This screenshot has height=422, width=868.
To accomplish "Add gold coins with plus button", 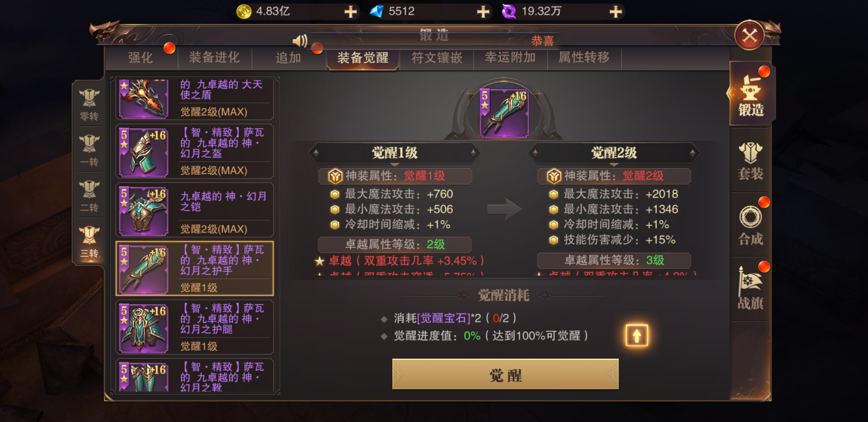I will [x=350, y=11].
